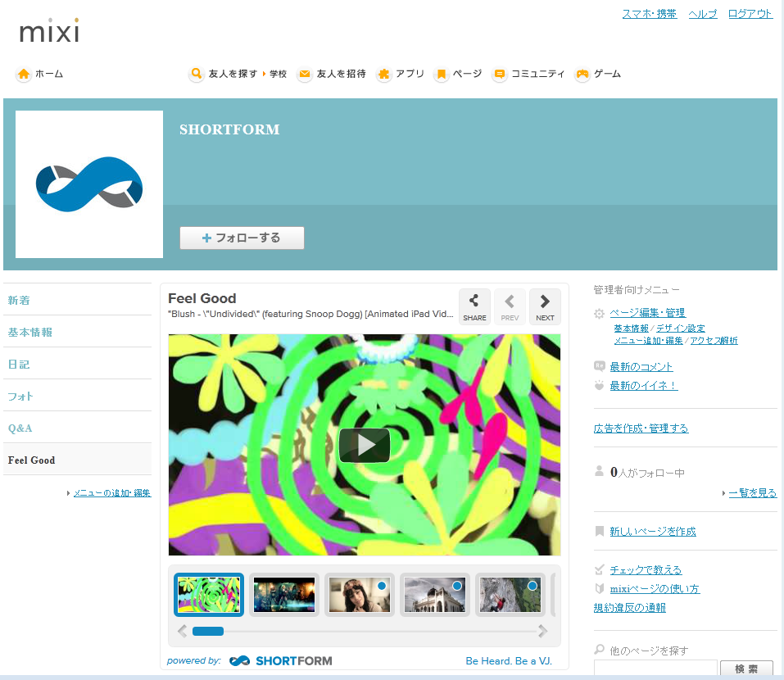
Task: Open the ヘルプ link
Action: (703, 14)
